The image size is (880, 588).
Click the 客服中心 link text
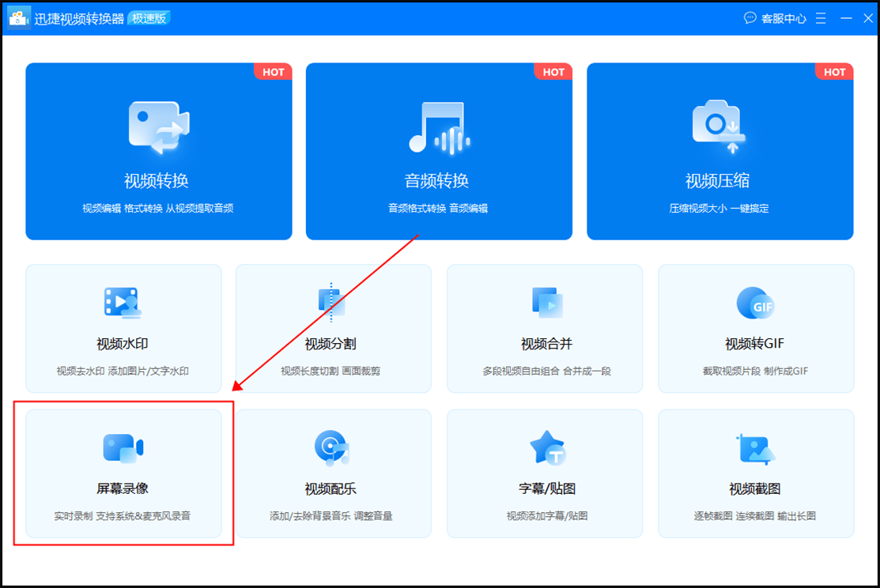coord(784,18)
